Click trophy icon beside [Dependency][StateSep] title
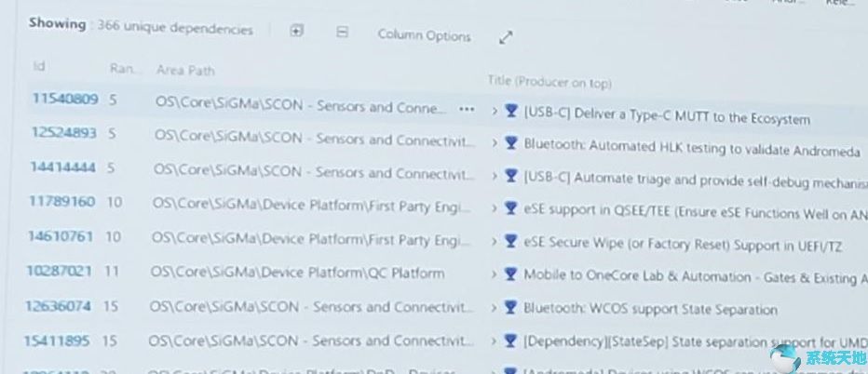 point(511,341)
